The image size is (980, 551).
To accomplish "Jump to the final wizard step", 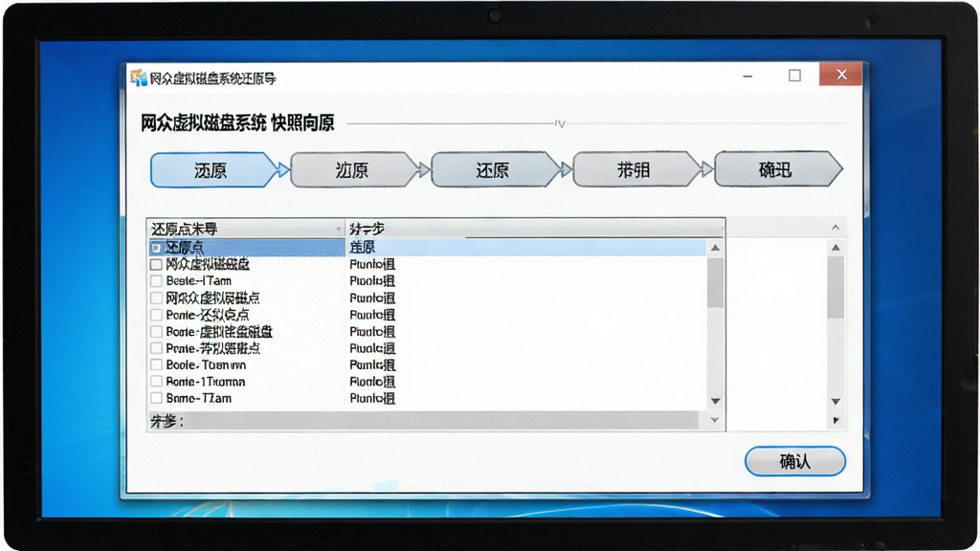I will pos(778,169).
